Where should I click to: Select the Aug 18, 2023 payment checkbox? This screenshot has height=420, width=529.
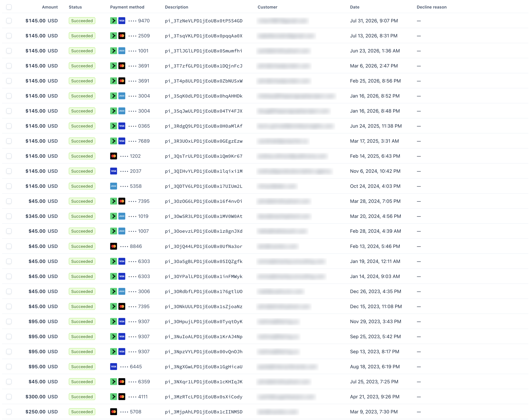[9, 367]
